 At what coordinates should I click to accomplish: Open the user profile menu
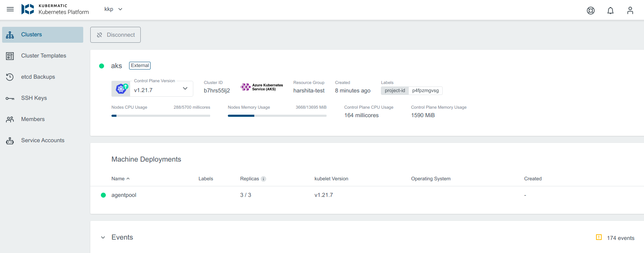coord(630,11)
